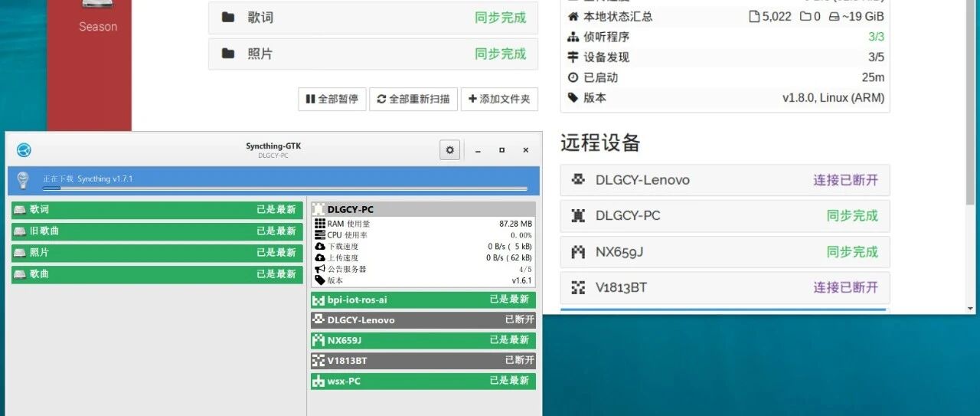Click the folder icon of the 歌词 row in Syncthing-GTK
980x416 pixels.
pyautogui.click(x=20, y=209)
